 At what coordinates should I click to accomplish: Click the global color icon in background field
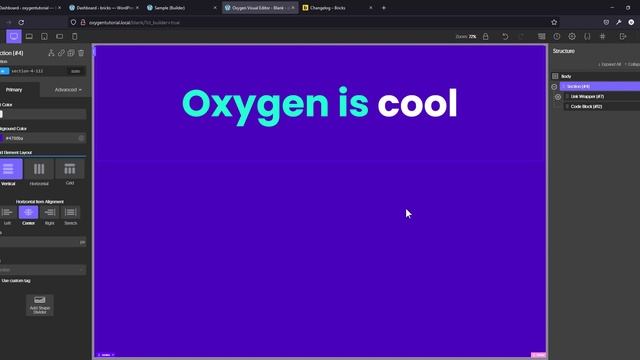tap(81, 138)
